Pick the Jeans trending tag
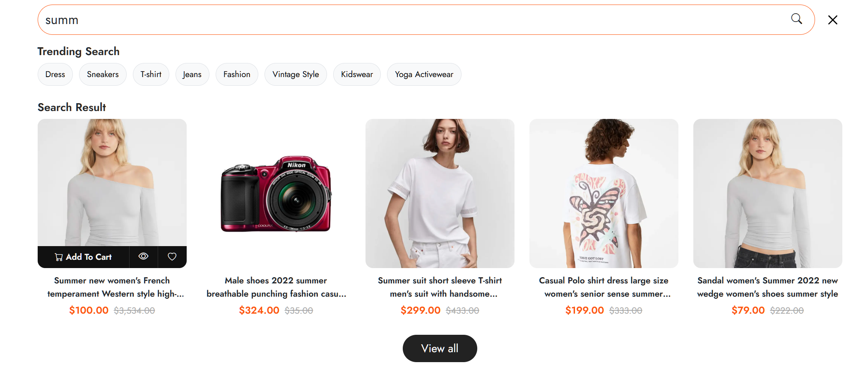Screen dimensions: 868x370 click(x=192, y=74)
